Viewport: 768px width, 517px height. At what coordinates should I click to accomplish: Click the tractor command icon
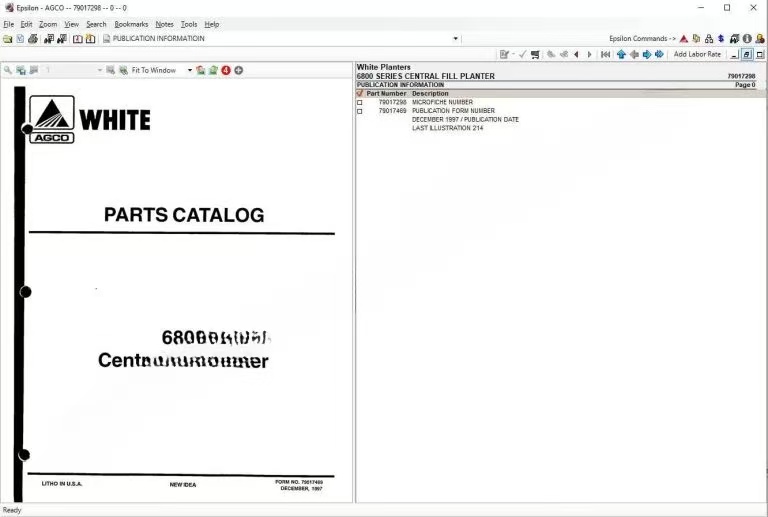(x=734, y=39)
